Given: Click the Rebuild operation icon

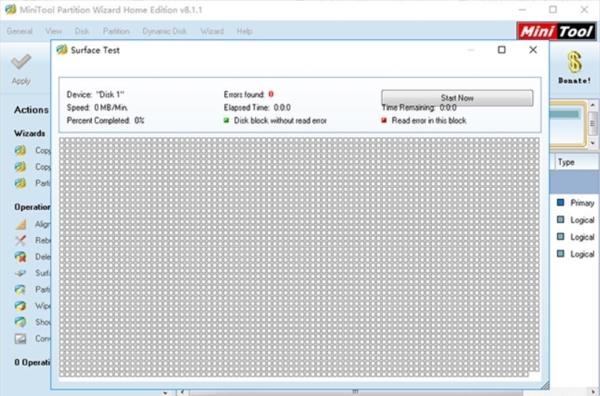Looking at the screenshot, I should coord(21,240).
